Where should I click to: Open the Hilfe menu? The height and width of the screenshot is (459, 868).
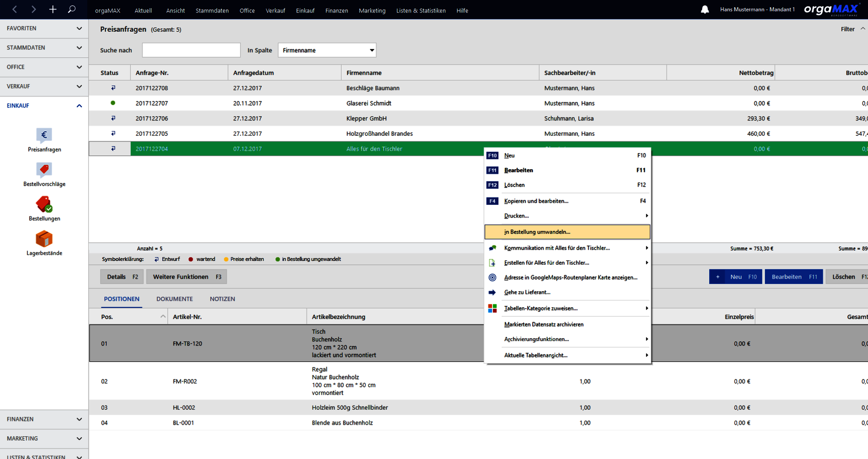[462, 11]
